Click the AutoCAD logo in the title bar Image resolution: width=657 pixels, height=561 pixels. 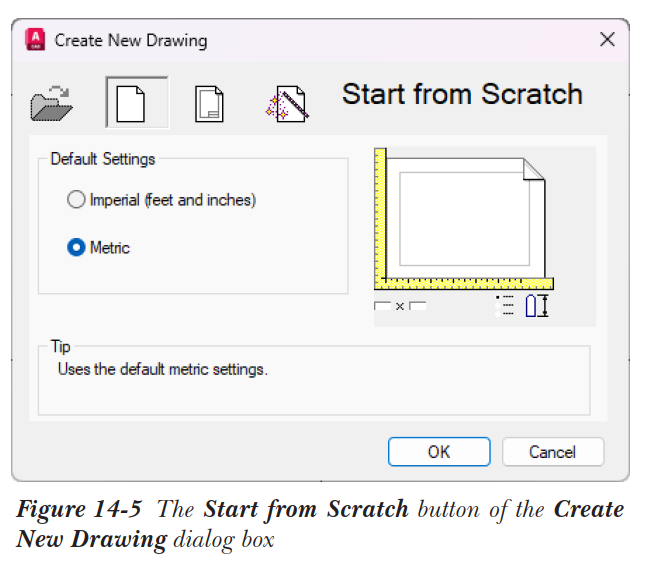(x=35, y=39)
